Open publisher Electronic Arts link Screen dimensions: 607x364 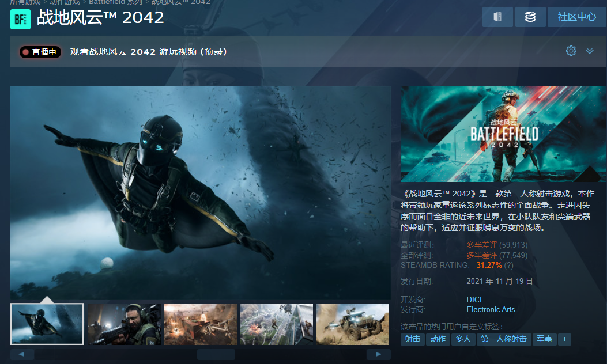pyautogui.click(x=491, y=310)
